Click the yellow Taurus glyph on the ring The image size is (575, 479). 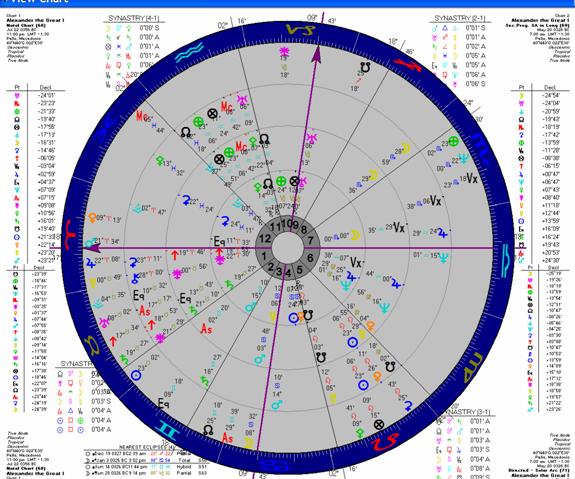(93, 345)
